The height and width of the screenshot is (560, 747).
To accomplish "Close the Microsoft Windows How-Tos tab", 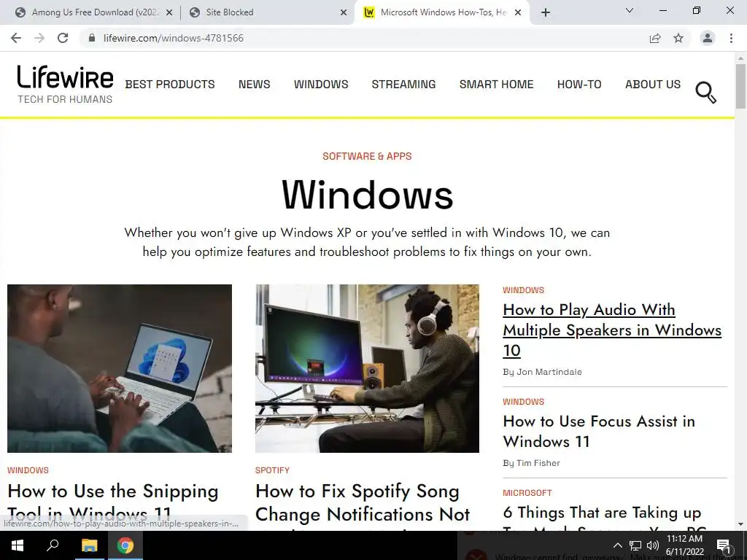I will tap(519, 13).
